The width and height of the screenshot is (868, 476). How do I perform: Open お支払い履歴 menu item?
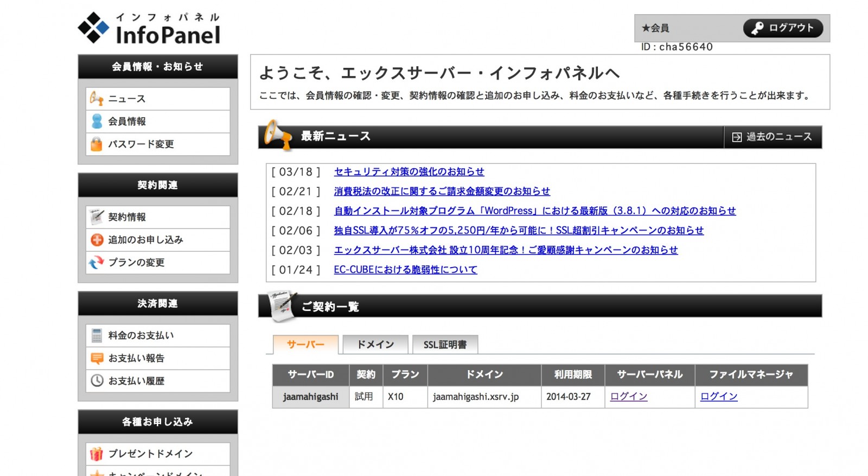158,381
